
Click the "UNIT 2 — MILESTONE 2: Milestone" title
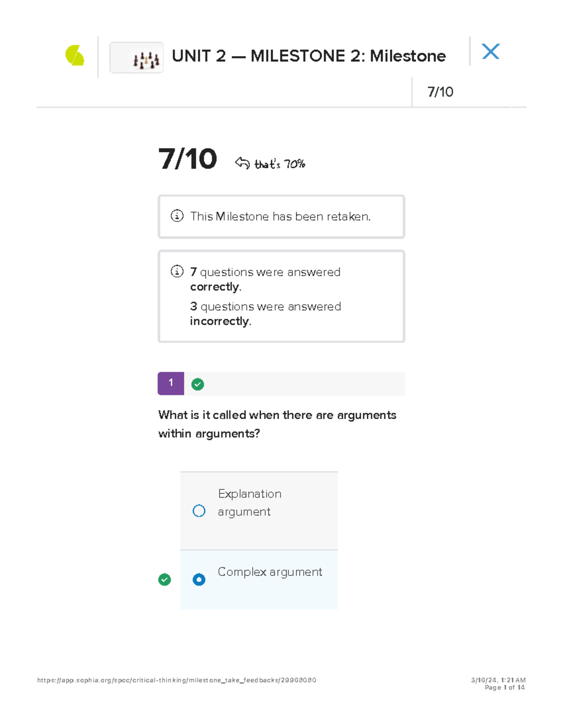point(309,56)
